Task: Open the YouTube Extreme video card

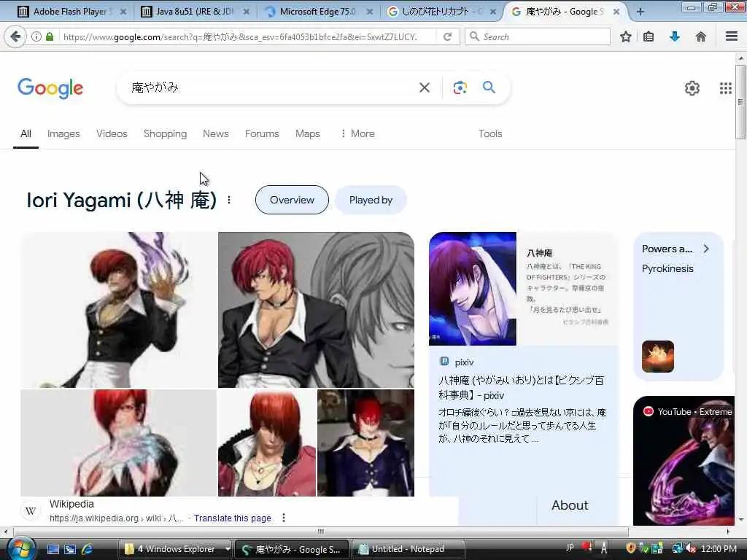Action: click(684, 461)
